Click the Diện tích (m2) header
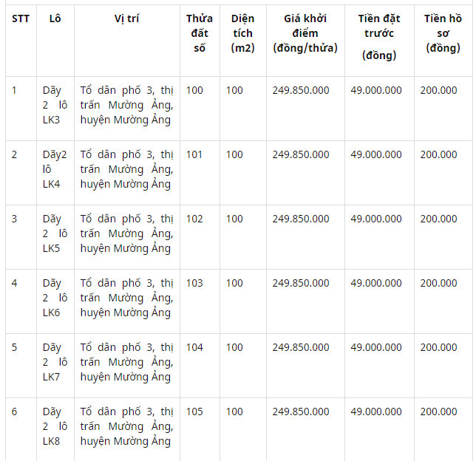The image size is (476, 461). tap(243, 33)
